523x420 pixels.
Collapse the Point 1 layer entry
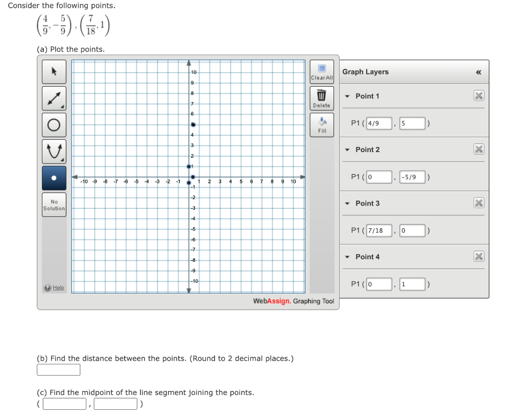[x=347, y=96]
